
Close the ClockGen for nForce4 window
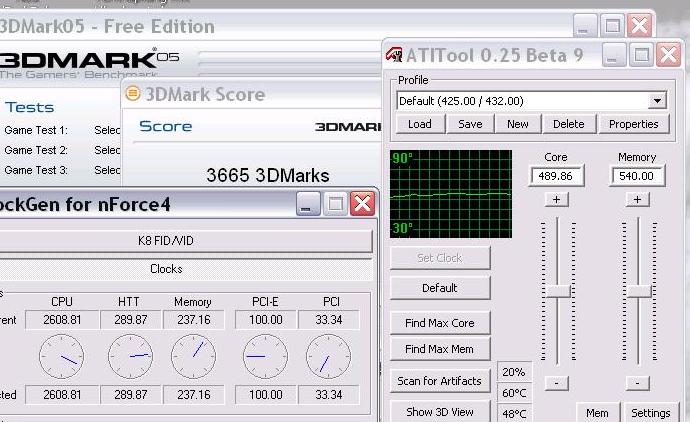click(x=362, y=204)
